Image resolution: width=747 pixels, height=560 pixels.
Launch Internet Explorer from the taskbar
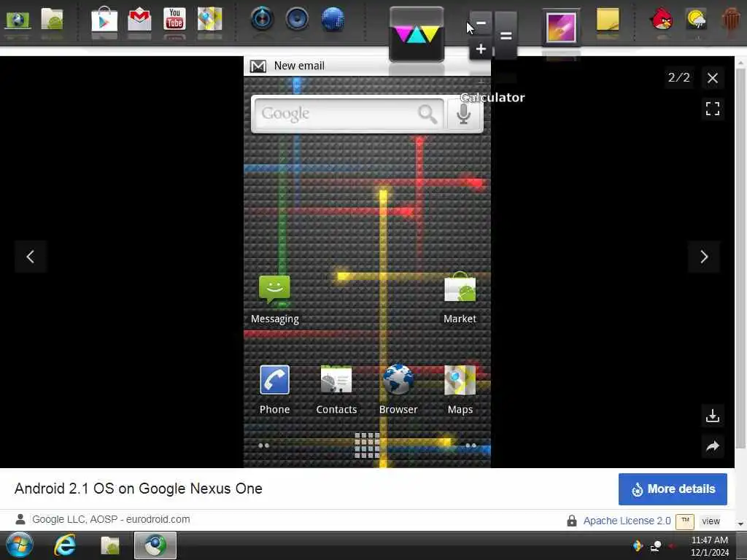tap(65, 545)
